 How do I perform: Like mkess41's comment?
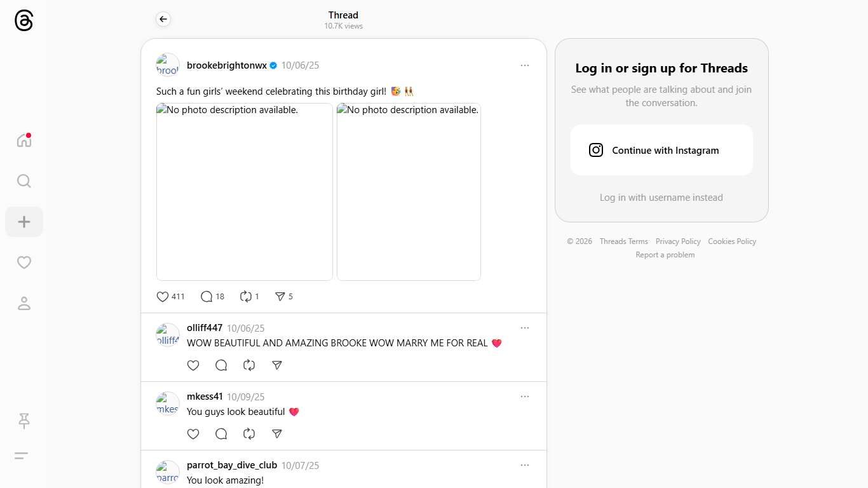coord(193,434)
